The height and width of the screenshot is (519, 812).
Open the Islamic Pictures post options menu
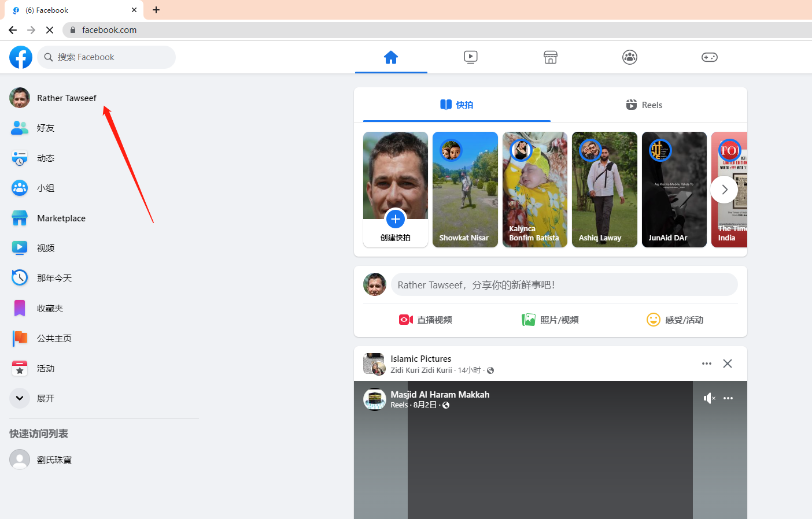click(706, 364)
